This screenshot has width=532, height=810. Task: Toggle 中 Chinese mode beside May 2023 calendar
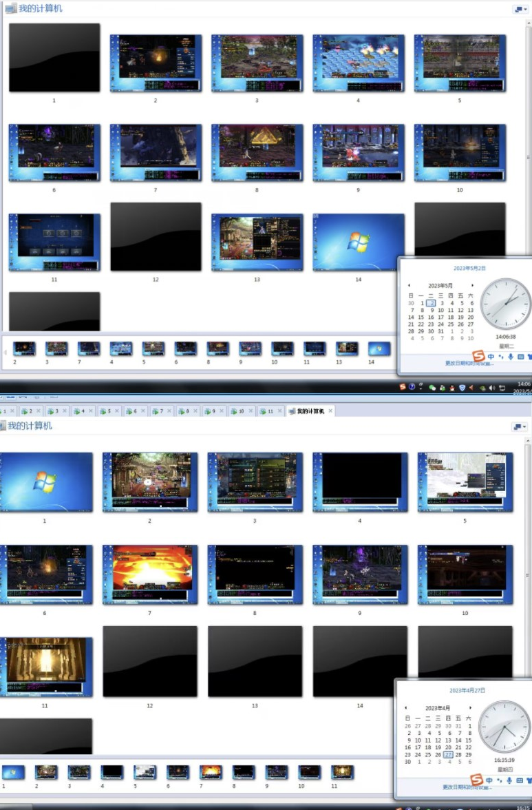491,357
